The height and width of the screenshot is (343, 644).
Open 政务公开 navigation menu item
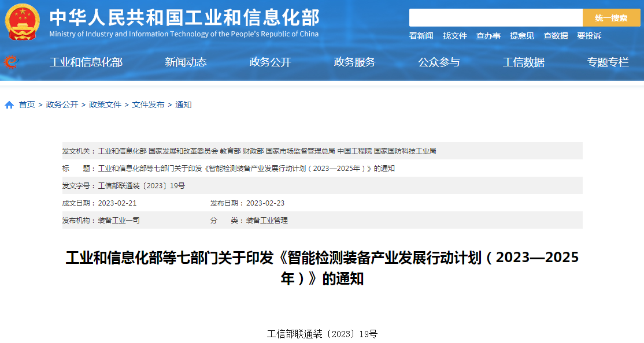[270, 62]
